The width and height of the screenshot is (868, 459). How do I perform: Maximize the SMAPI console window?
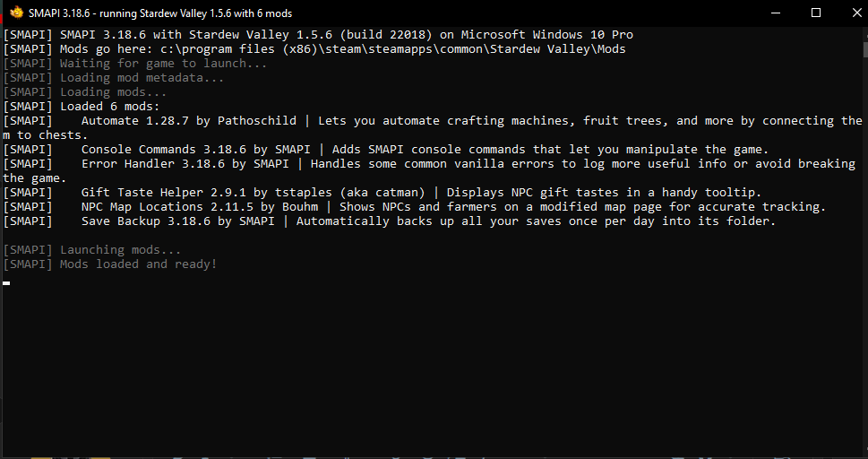tap(816, 13)
